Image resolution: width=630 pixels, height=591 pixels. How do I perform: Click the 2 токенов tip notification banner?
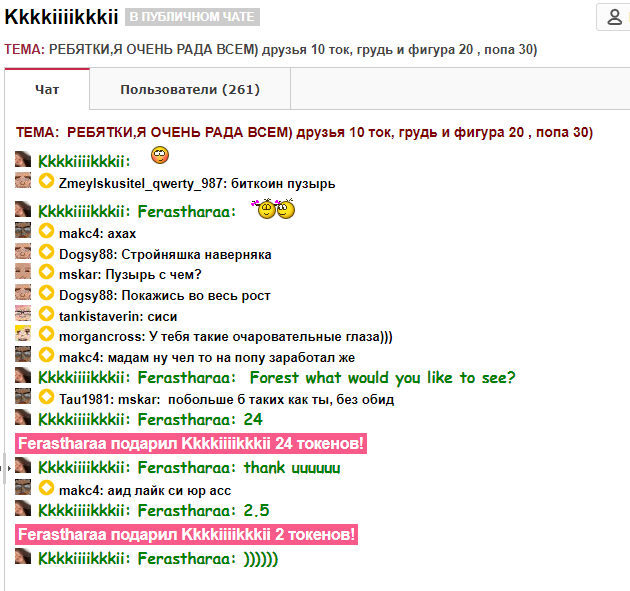pyautogui.click(x=187, y=535)
